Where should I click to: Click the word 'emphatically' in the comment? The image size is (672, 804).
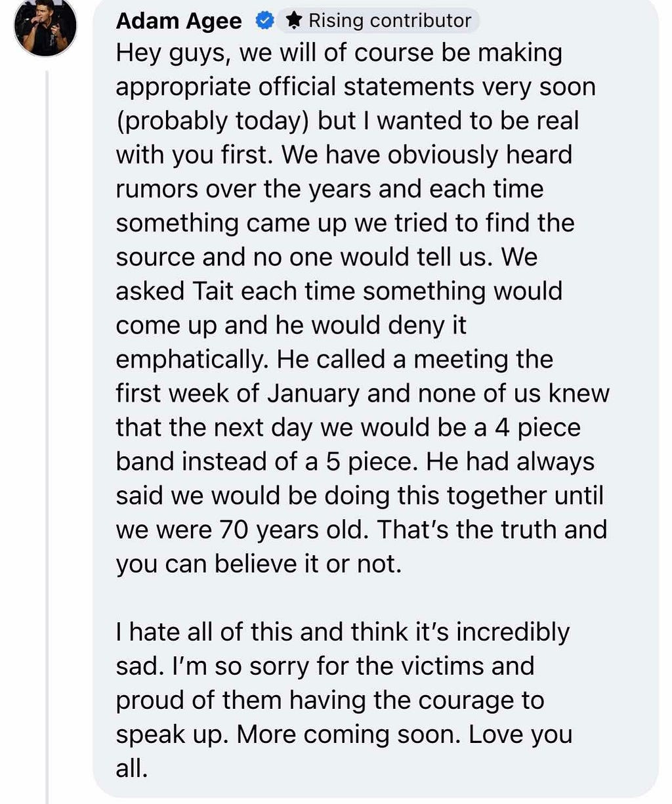pyautogui.click(x=193, y=360)
